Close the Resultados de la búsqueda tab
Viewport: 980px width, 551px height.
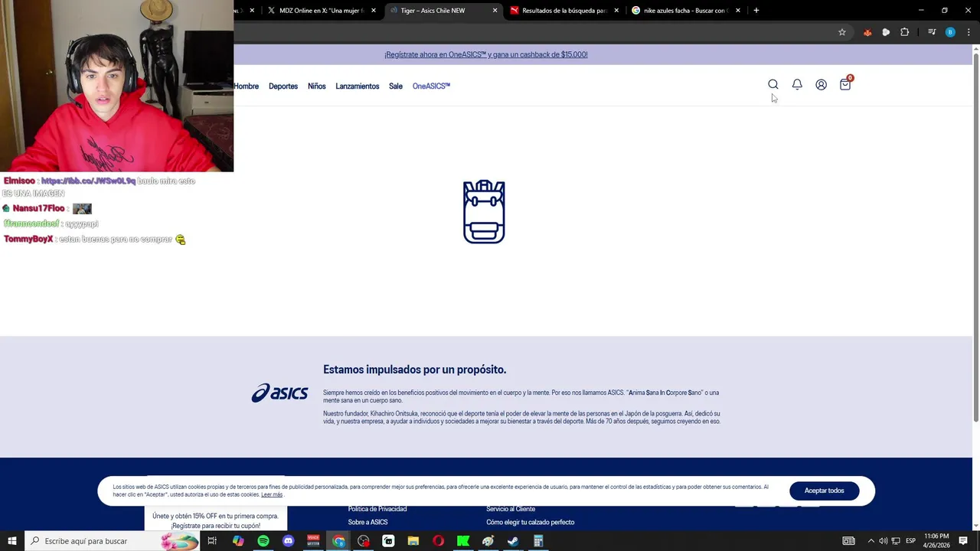(x=616, y=11)
